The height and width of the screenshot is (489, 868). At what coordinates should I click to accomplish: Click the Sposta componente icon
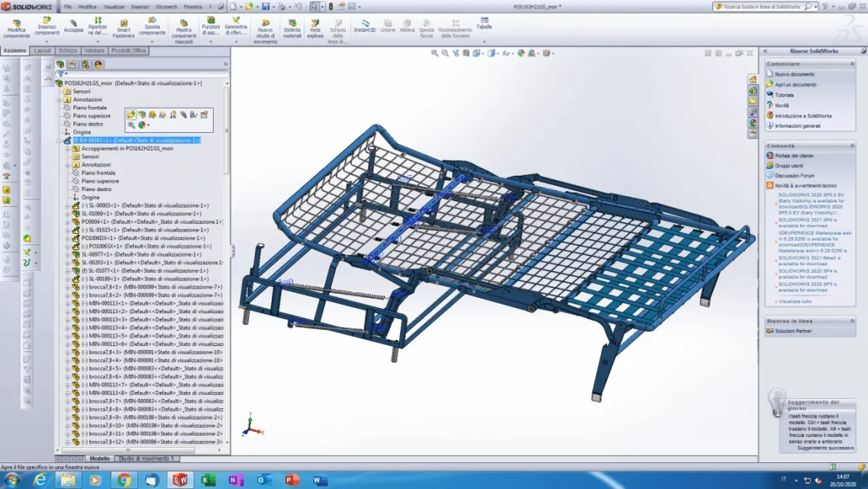[152, 27]
